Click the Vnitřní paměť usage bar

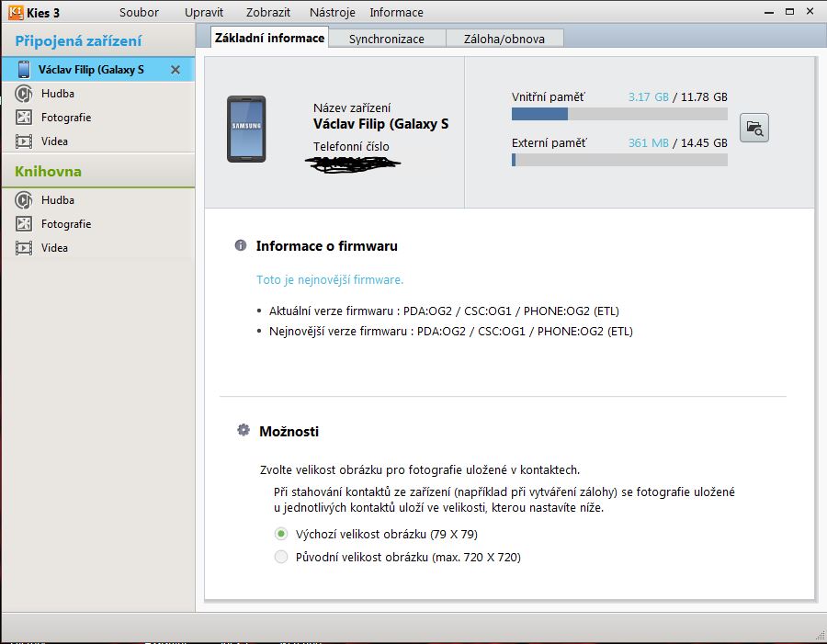click(619, 114)
